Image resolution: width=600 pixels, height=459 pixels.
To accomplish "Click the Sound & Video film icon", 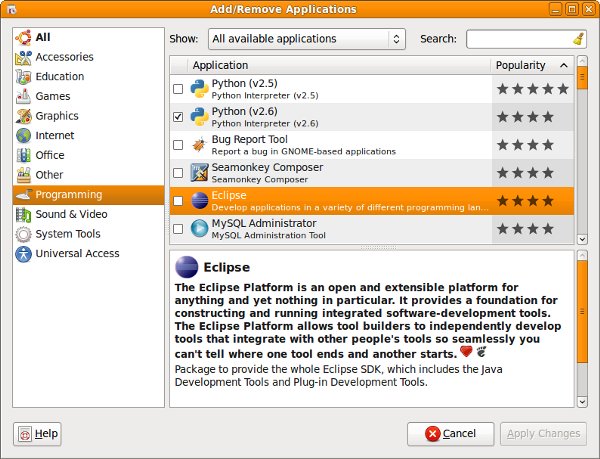I will pos(23,214).
